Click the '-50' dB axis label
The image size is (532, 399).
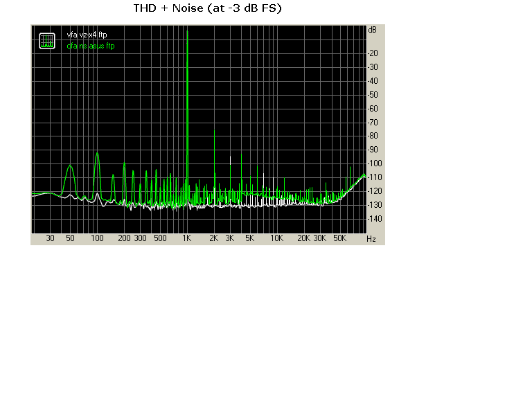click(x=373, y=95)
